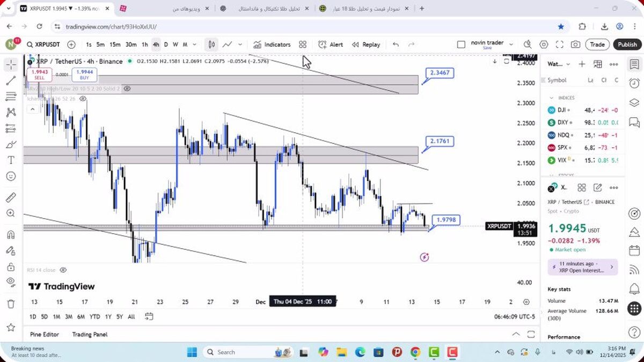Toggle lock all drawing tools

click(x=11, y=267)
